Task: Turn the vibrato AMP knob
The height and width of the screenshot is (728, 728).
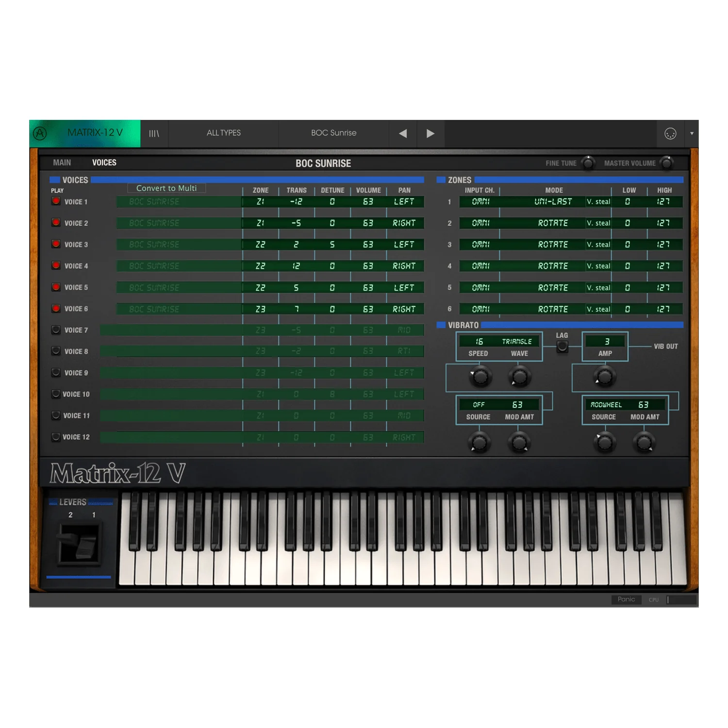Action: 605,377
